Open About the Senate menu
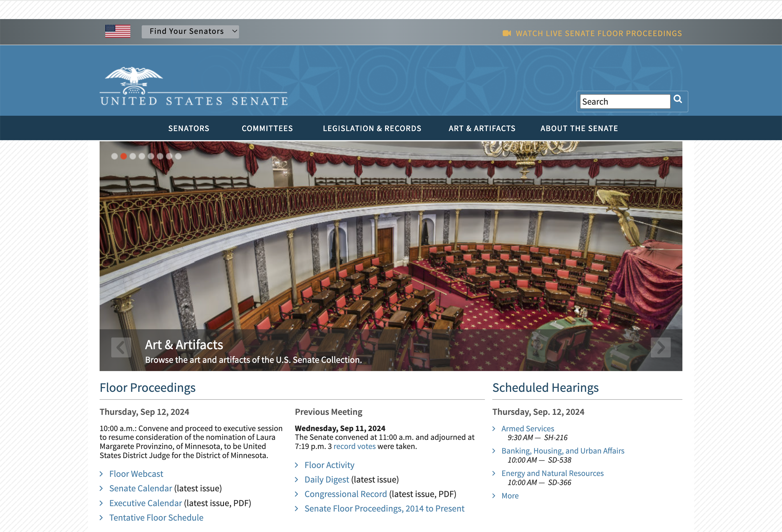 [x=579, y=129]
